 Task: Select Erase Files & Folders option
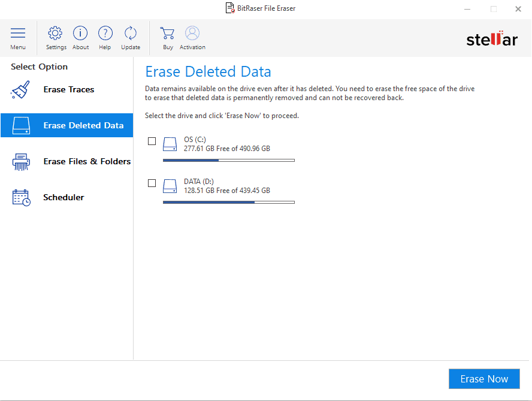(67, 162)
